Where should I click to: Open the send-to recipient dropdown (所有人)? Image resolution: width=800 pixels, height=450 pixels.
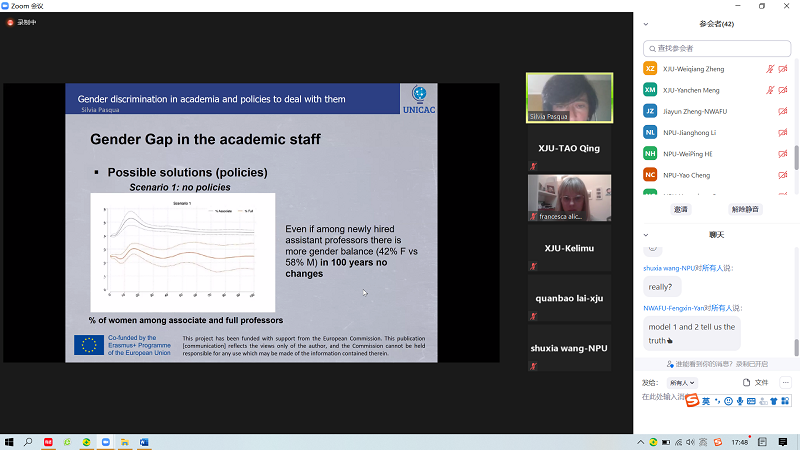pyautogui.click(x=682, y=383)
